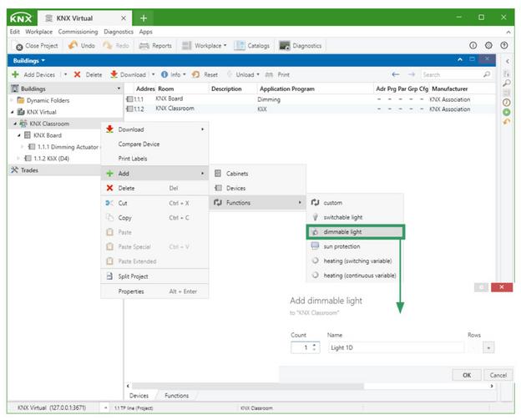
Task: Click the green Add Devices plus icon
Action: pos(15,74)
